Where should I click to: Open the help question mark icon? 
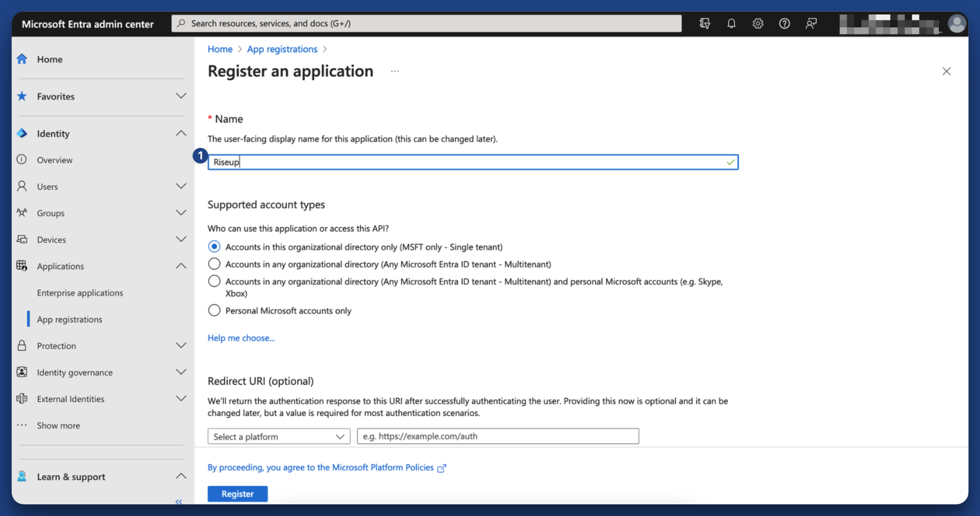click(x=784, y=23)
